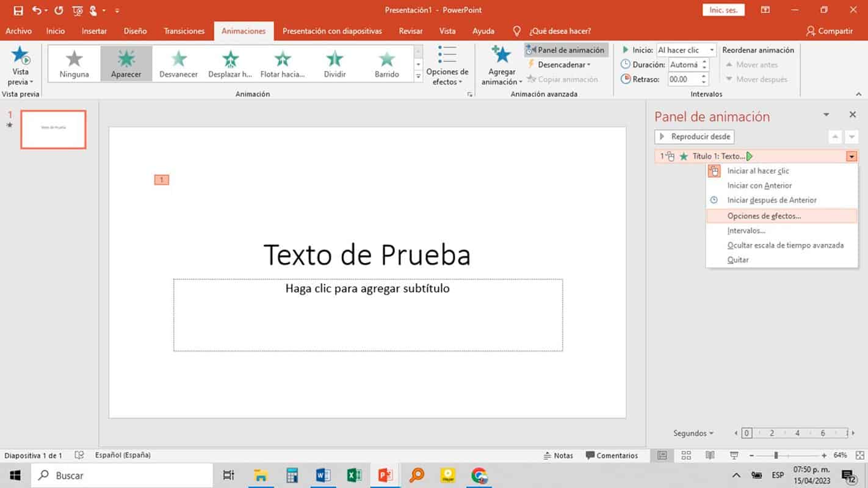This screenshot has height=488, width=868.
Task: Click the animation timeline right scroll arrow
Action: 853,433
